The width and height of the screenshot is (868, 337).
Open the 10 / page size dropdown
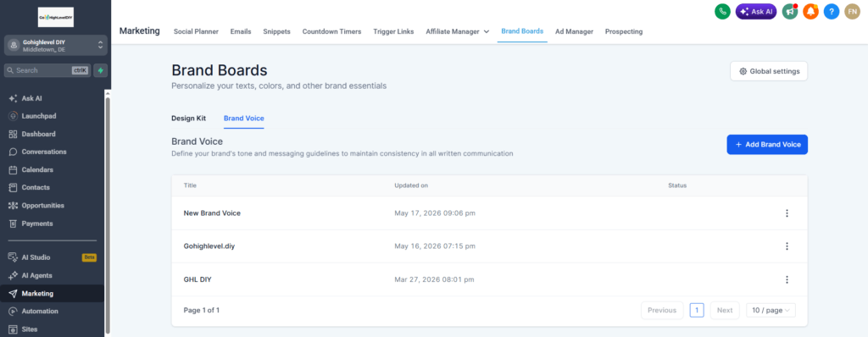771,311
